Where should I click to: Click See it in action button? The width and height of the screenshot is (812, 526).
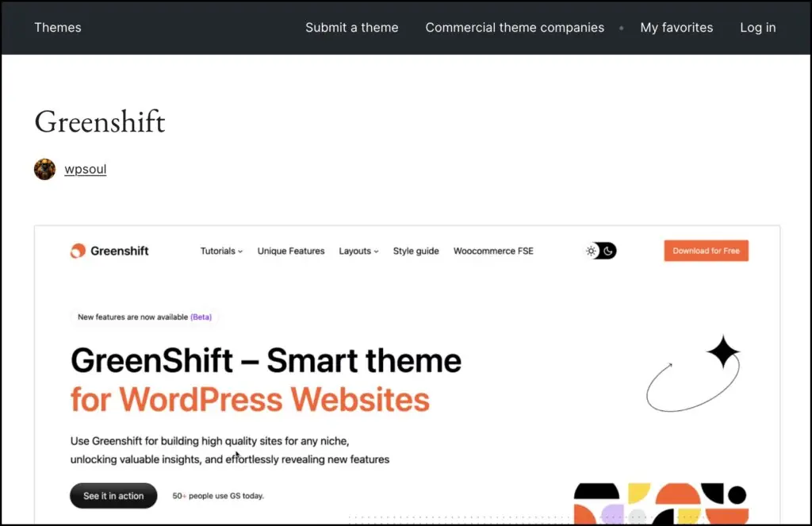click(x=113, y=496)
